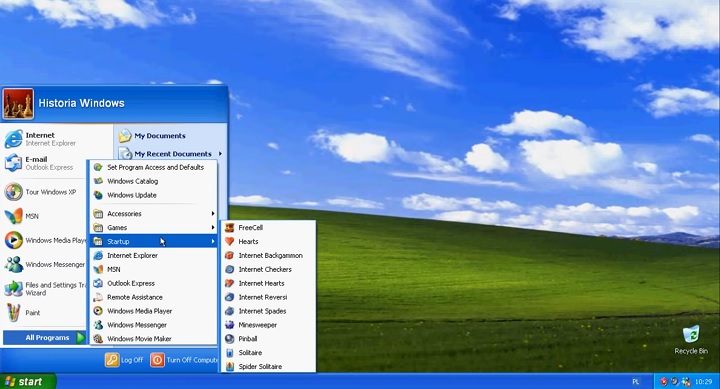Open MSN in the All Programs list
This screenshot has height=389, width=720.
(x=153, y=269)
